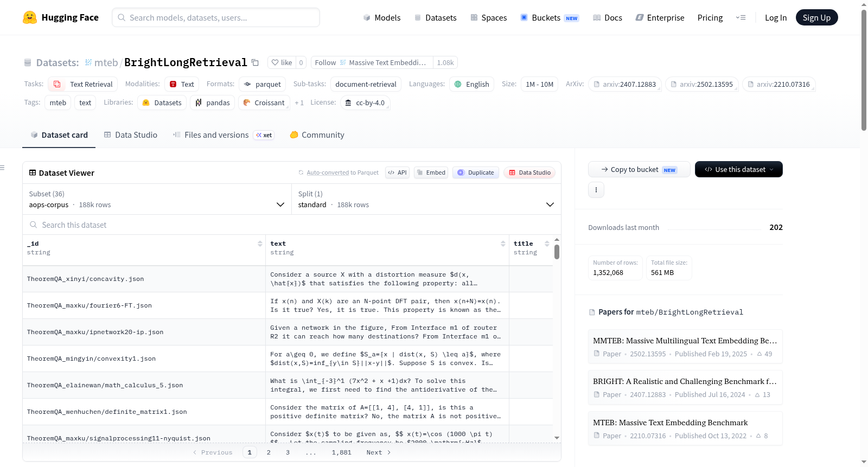Go to Spaces in navigation

(488, 18)
